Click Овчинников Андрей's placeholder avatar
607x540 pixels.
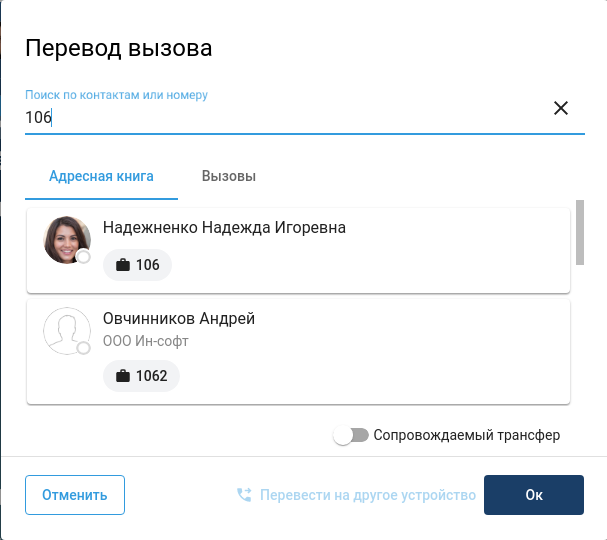66,330
